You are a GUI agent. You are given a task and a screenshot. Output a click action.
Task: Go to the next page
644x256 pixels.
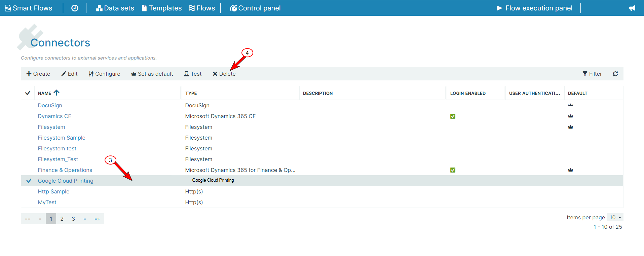coord(84,219)
